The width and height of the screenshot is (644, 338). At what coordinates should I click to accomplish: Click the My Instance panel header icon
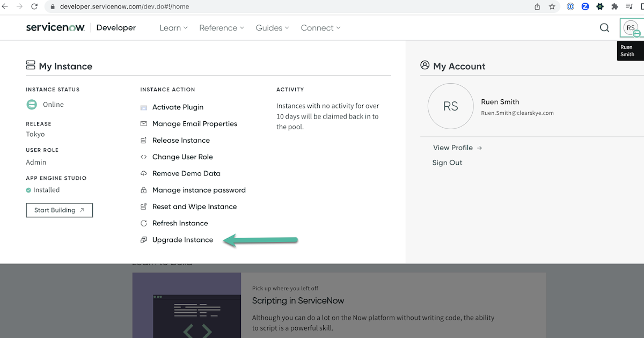(30, 64)
